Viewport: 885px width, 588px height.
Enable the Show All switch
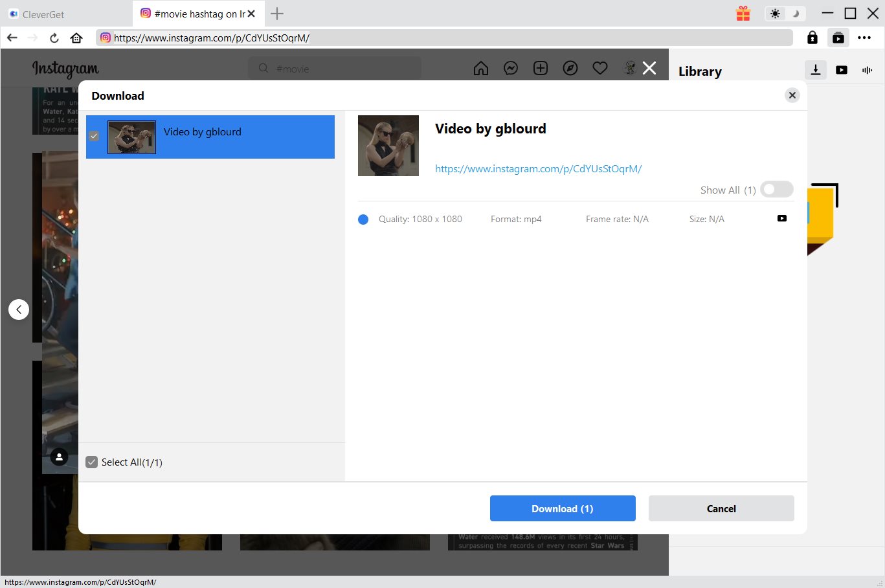pos(776,190)
